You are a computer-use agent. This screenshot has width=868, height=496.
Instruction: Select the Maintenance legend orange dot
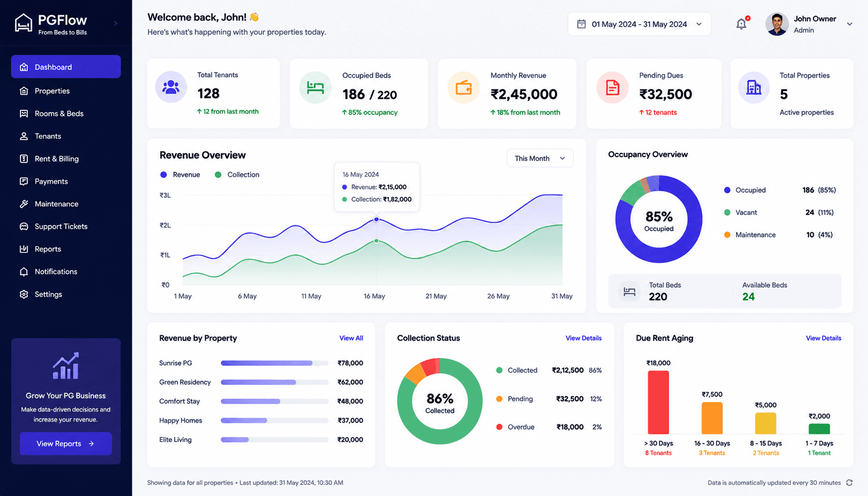click(727, 235)
